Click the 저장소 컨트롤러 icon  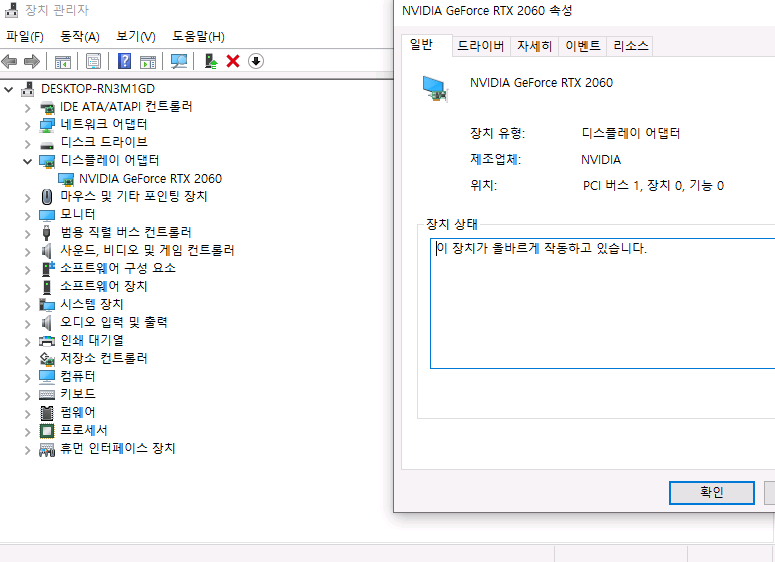point(46,359)
